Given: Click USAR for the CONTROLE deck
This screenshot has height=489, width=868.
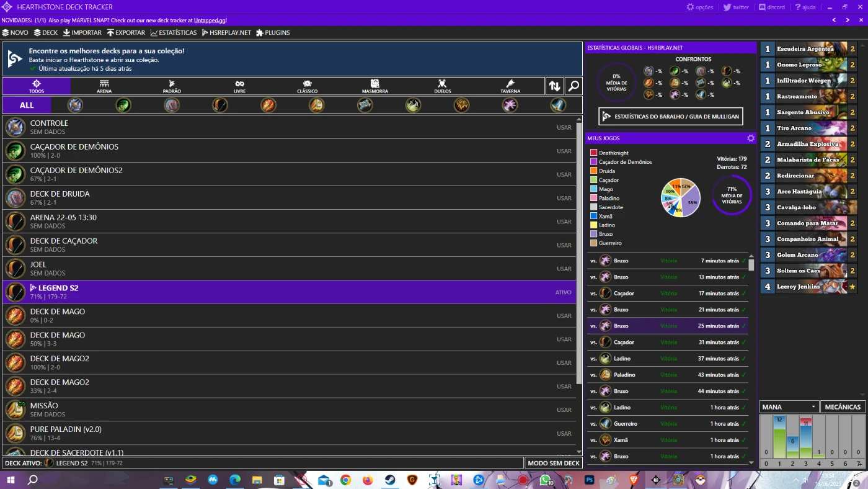Looking at the screenshot, I should tap(564, 127).
